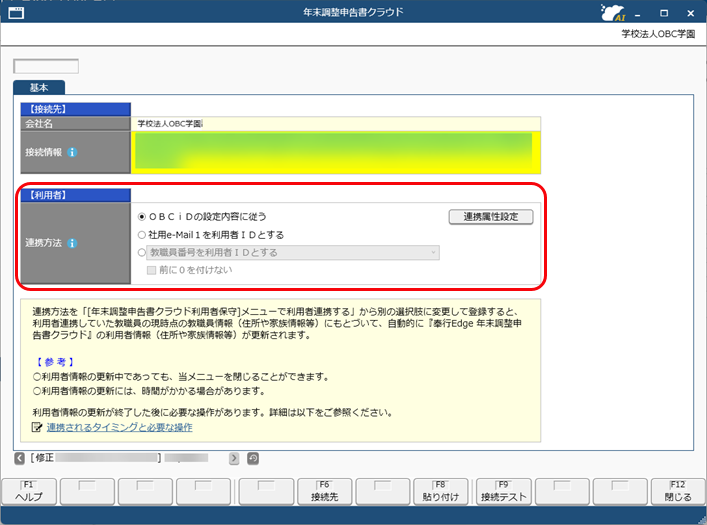The image size is (707, 525).
Task: Click the history refresh icon near navigation
Action: click(x=253, y=458)
